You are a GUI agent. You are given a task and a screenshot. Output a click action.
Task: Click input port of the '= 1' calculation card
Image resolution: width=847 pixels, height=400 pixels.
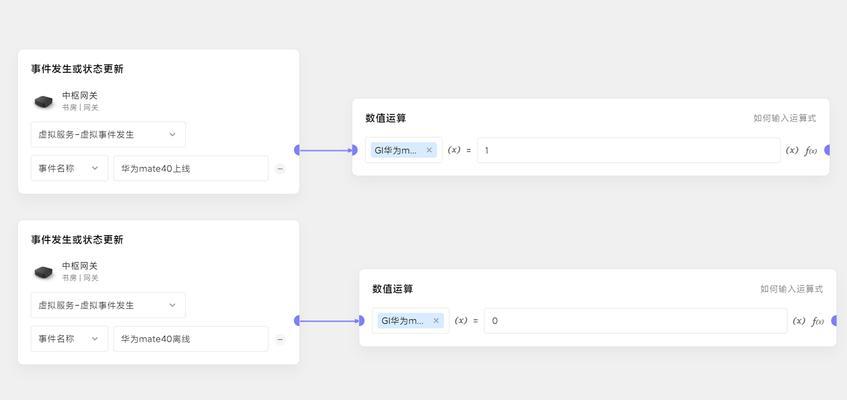click(354, 150)
